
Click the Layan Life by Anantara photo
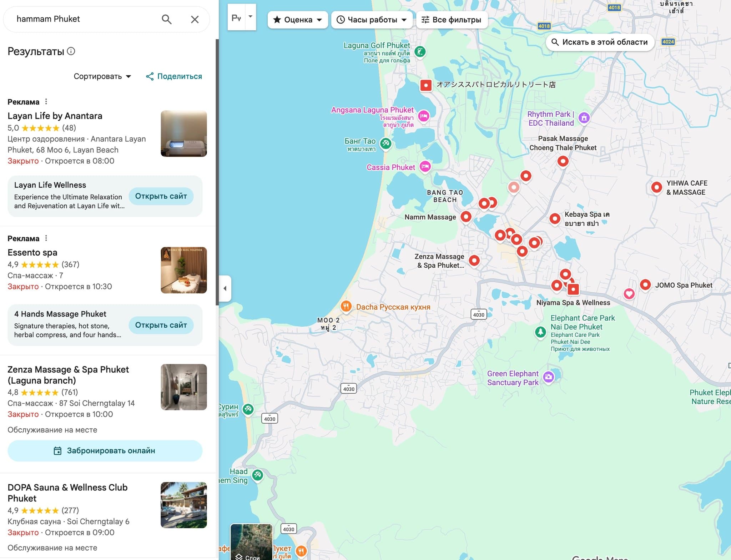(184, 133)
